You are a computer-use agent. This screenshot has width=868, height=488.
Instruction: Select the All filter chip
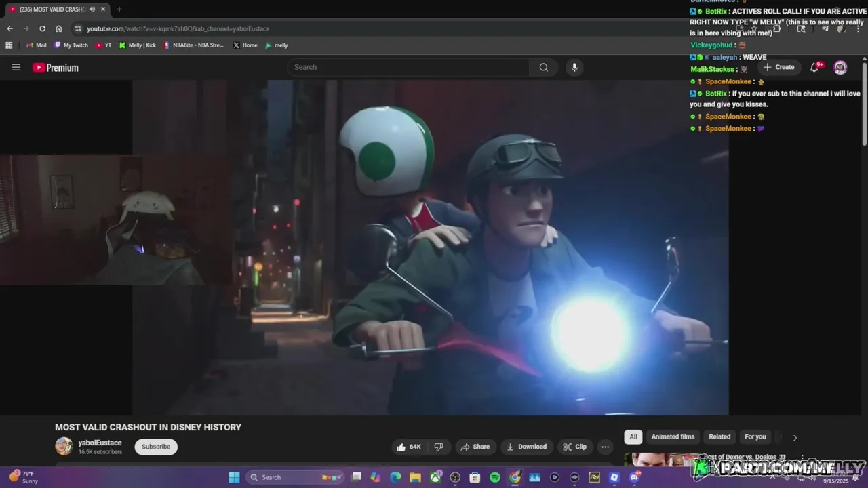point(633,436)
